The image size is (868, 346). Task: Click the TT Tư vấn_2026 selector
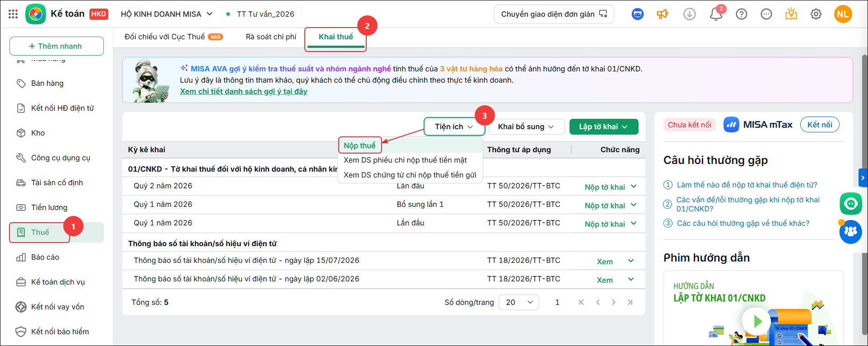[261, 14]
